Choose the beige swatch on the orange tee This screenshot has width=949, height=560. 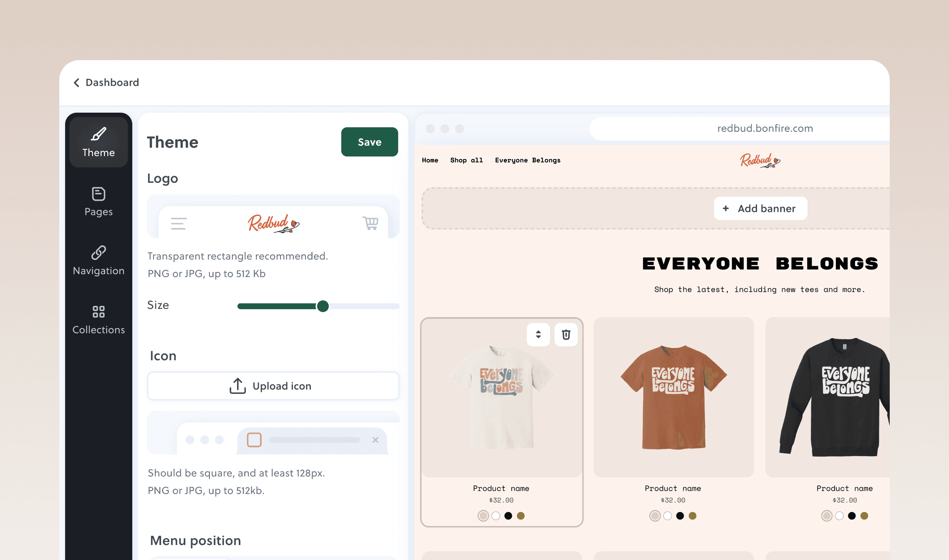(x=655, y=516)
